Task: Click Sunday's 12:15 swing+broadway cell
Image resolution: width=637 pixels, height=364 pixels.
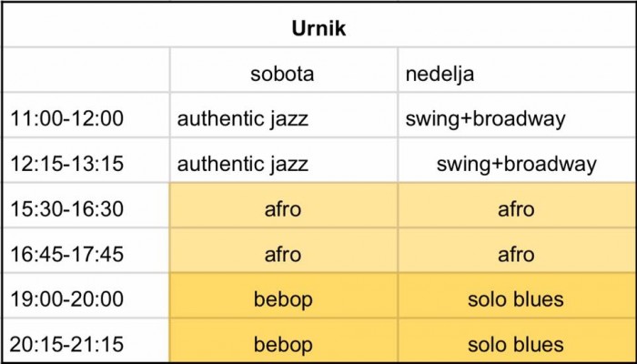Action: tap(516, 160)
